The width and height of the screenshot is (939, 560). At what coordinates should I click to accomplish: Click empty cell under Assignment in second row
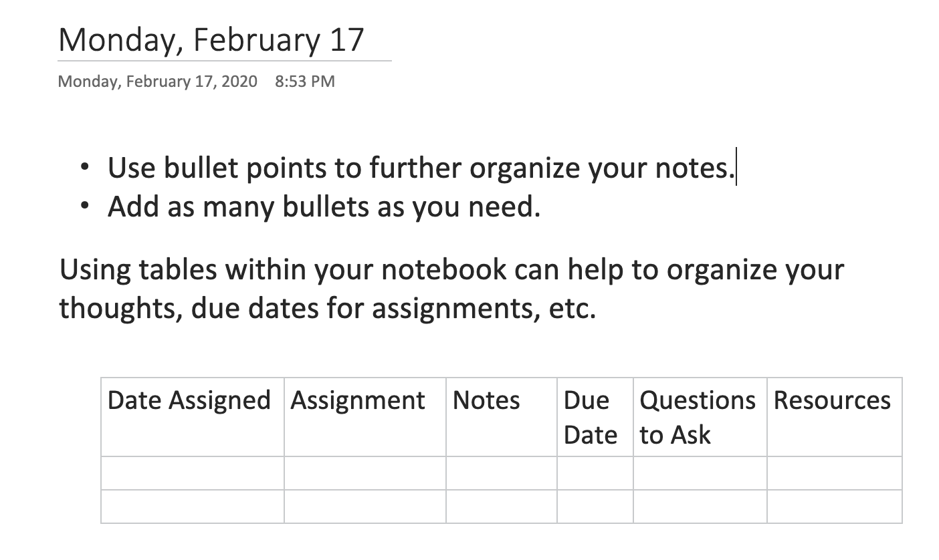(x=365, y=473)
